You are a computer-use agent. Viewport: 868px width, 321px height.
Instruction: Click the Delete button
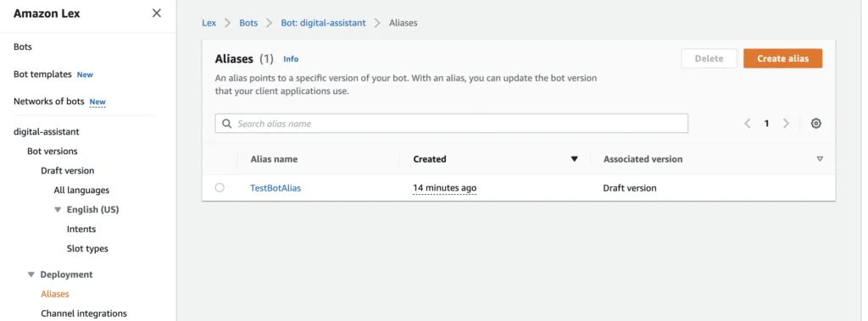[x=709, y=58]
